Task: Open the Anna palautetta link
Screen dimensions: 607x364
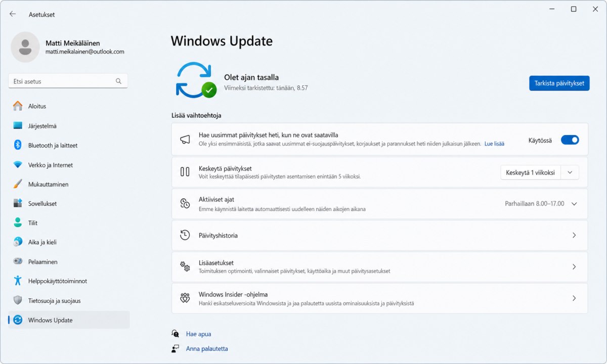Action: point(207,348)
